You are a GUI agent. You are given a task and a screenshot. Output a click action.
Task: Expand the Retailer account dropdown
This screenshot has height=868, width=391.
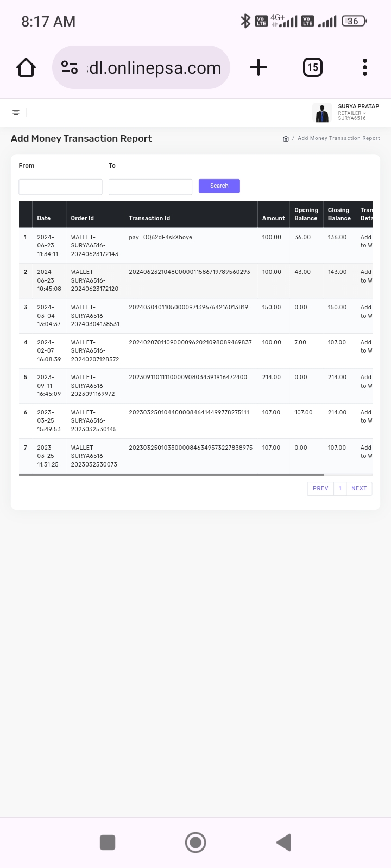(x=352, y=113)
